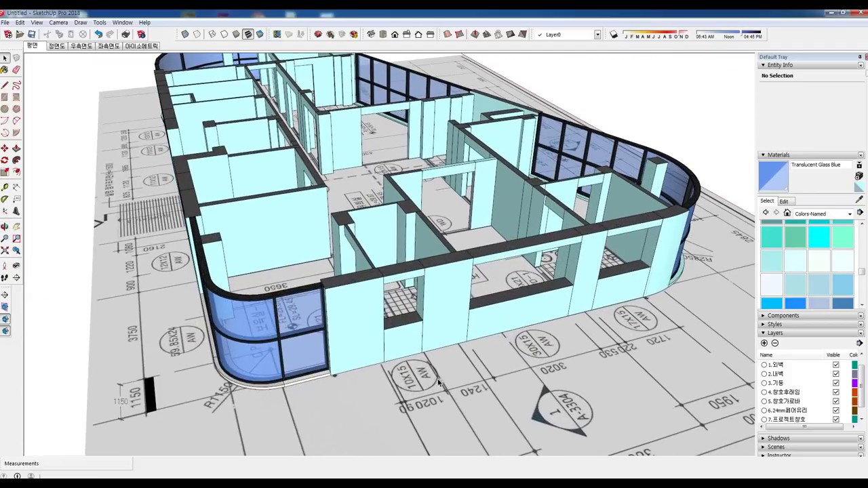The height and width of the screenshot is (488, 868).
Task: Click Create Material icon in Materials panel
Action: tap(859, 176)
